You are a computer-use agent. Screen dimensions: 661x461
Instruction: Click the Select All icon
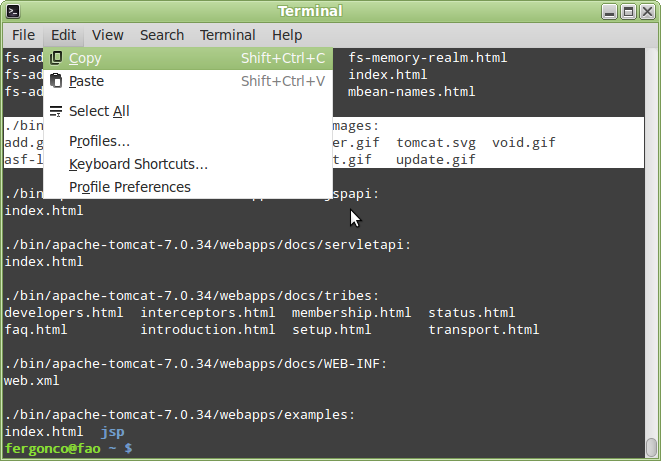pyautogui.click(x=56, y=111)
